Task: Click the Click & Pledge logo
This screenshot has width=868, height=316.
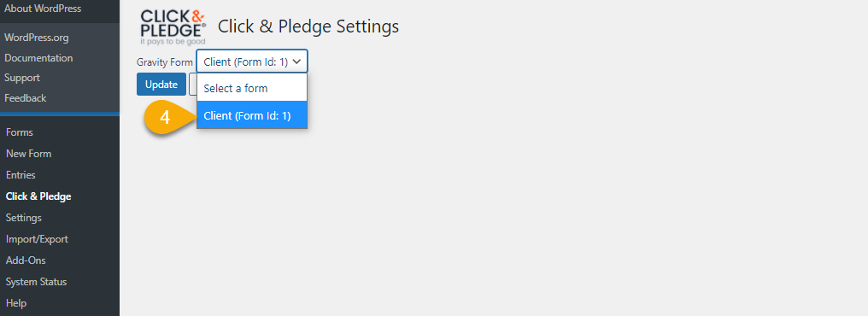Action: click(173, 27)
